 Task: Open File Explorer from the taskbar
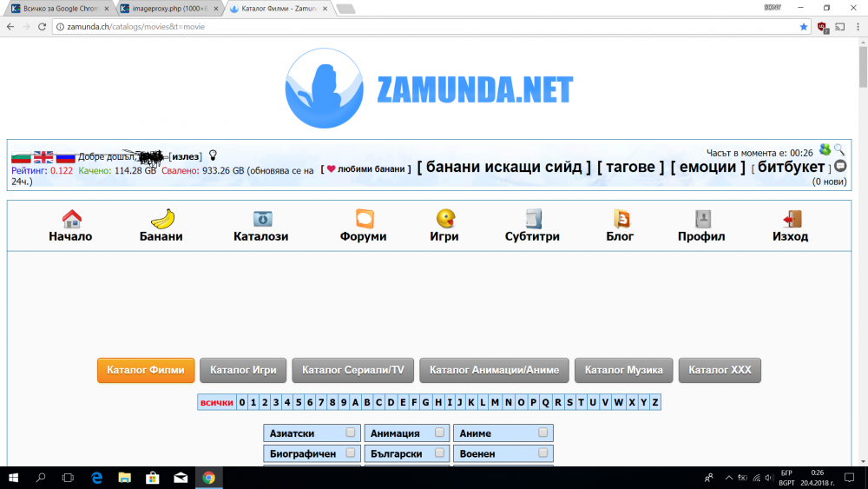coord(124,478)
